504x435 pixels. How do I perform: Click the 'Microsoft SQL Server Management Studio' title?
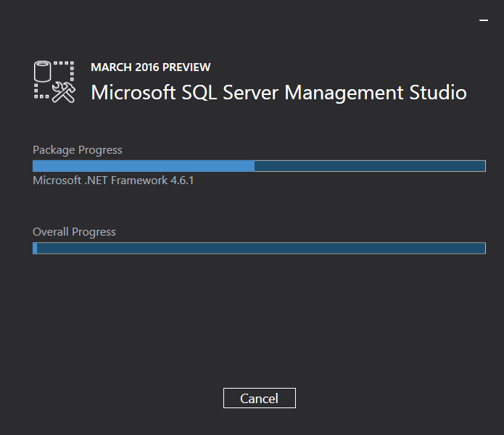pos(278,93)
